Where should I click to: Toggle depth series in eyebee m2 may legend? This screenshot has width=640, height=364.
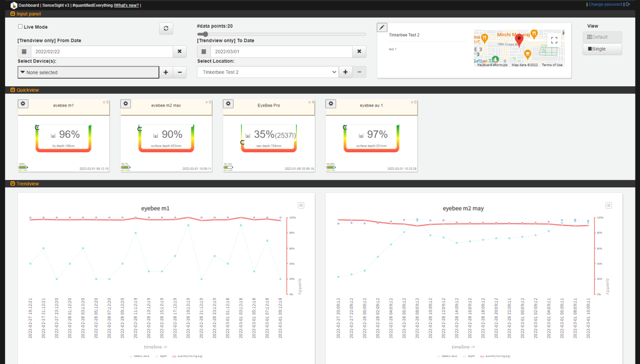pyautogui.click(x=469, y=356)
